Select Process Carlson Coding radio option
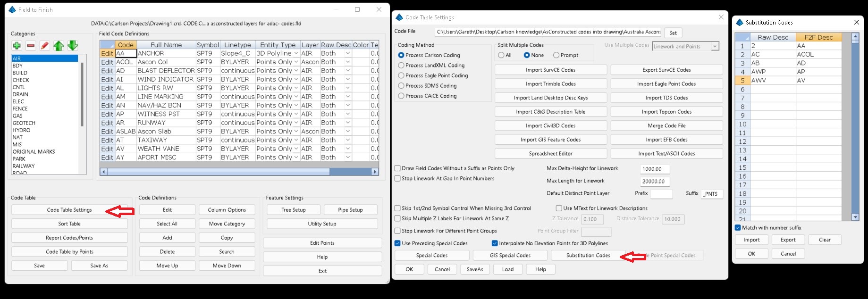The width and height of the screenshot is (868, 299). click(401, 55)
